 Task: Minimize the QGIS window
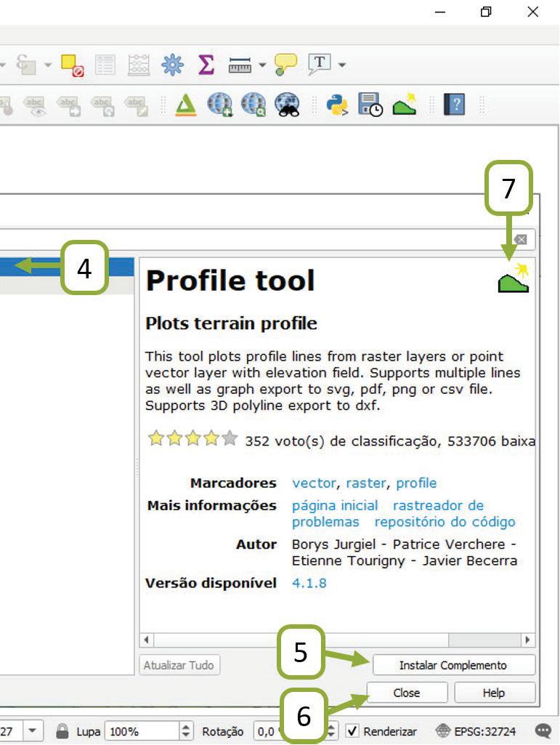coord(440,12)
